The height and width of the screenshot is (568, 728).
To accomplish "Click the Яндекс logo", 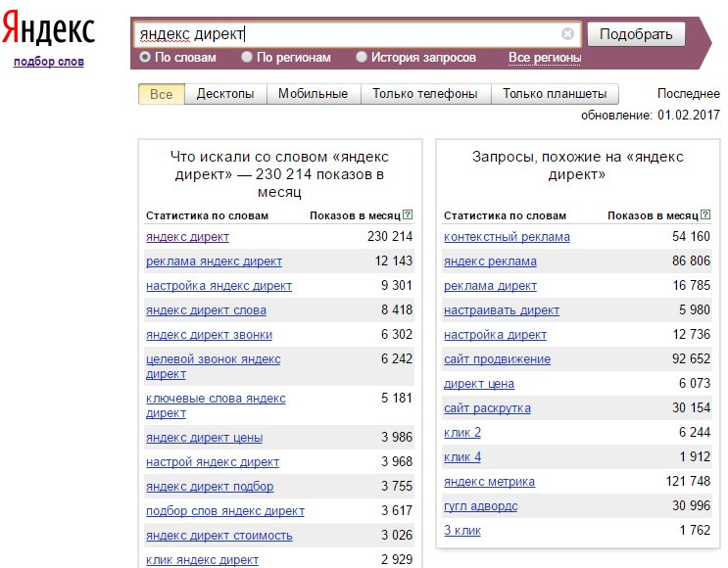I will click(x=48, y=27).
